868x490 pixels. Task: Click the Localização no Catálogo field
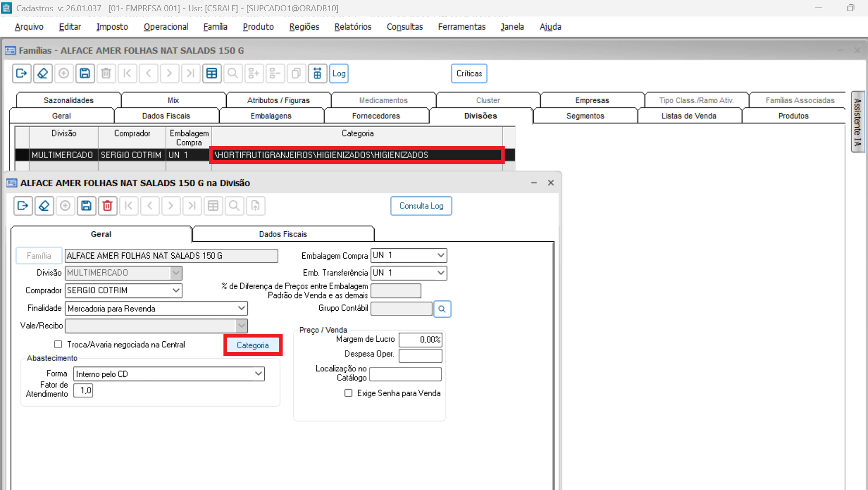pyautogui.click(x=406, y=374)
